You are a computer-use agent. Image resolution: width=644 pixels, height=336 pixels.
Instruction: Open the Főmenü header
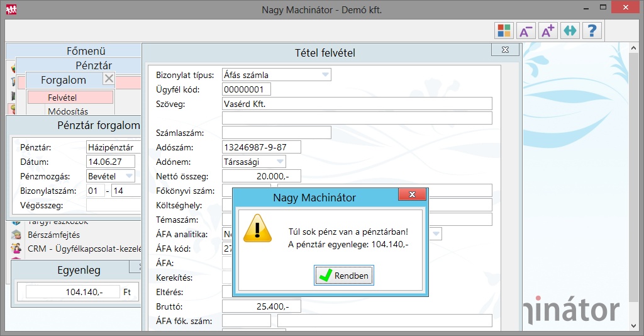point(86,51)
